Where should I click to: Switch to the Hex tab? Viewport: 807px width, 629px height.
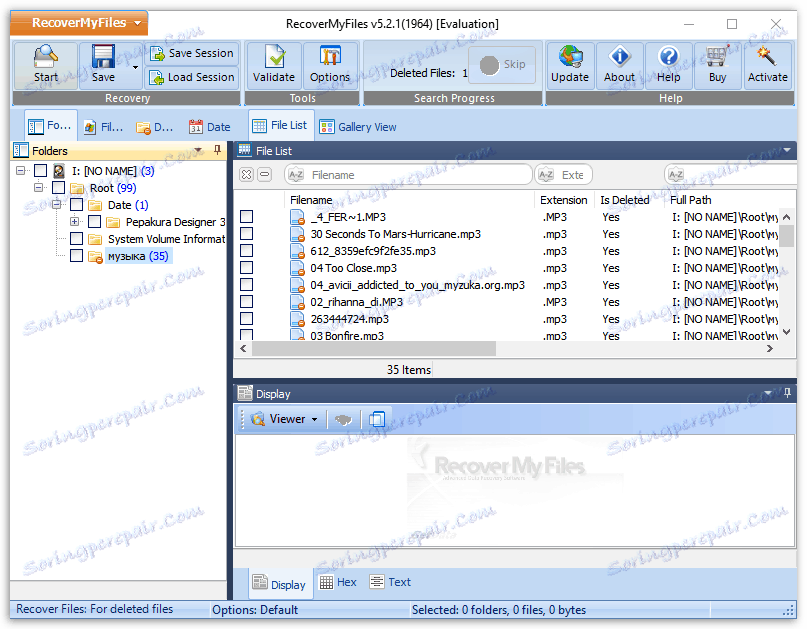click(x=338, y=582)
